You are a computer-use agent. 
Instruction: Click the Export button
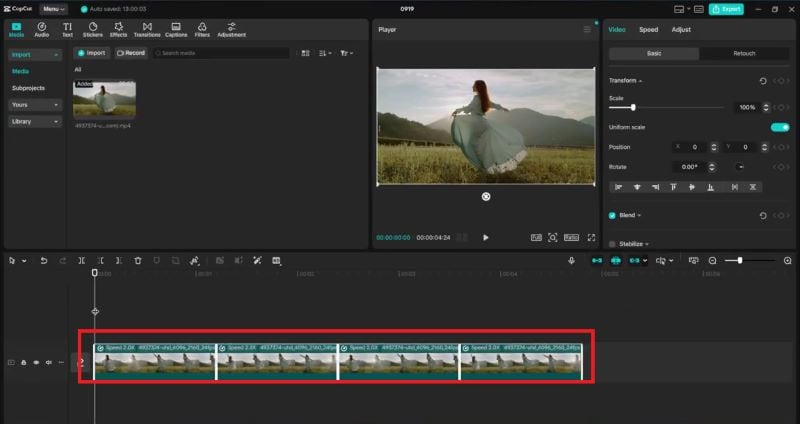click(x=726, y=9)
